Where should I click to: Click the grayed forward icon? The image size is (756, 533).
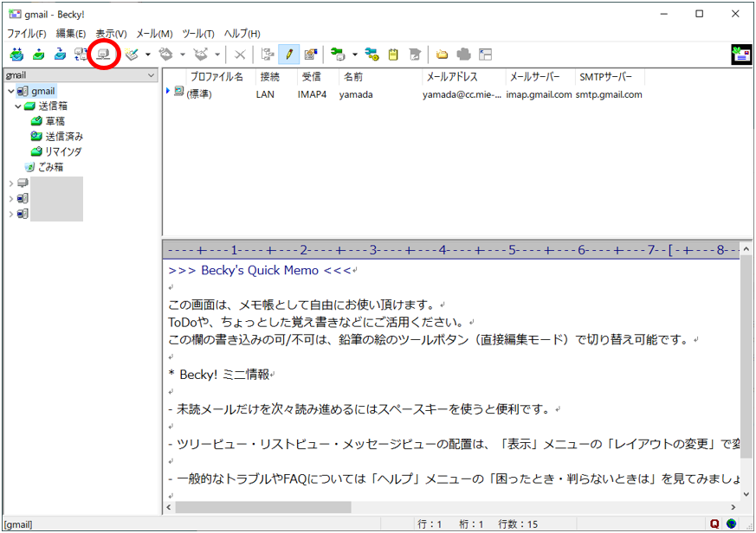click(x=201, y=55)
